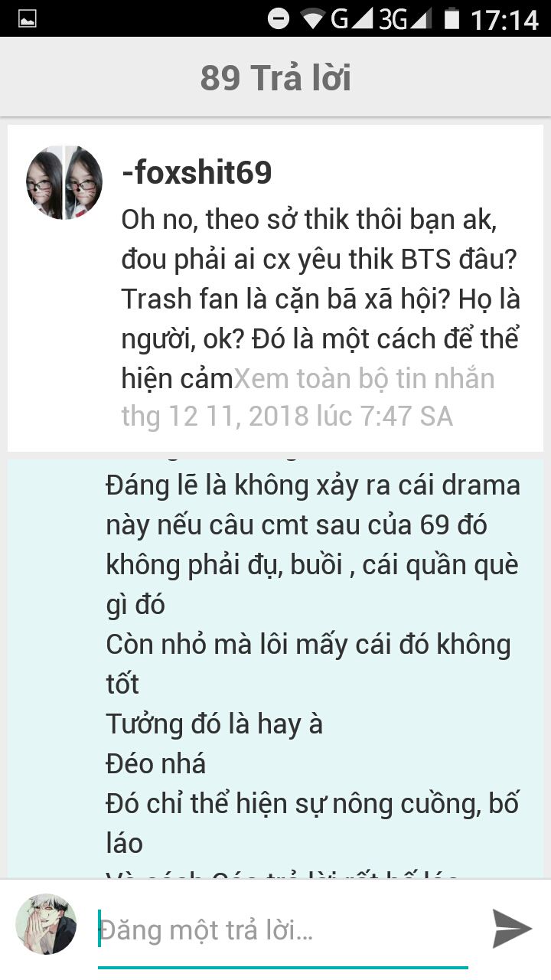Open the username -foxshit69
This screenshot has height=980, width=551.
point(197,173)
